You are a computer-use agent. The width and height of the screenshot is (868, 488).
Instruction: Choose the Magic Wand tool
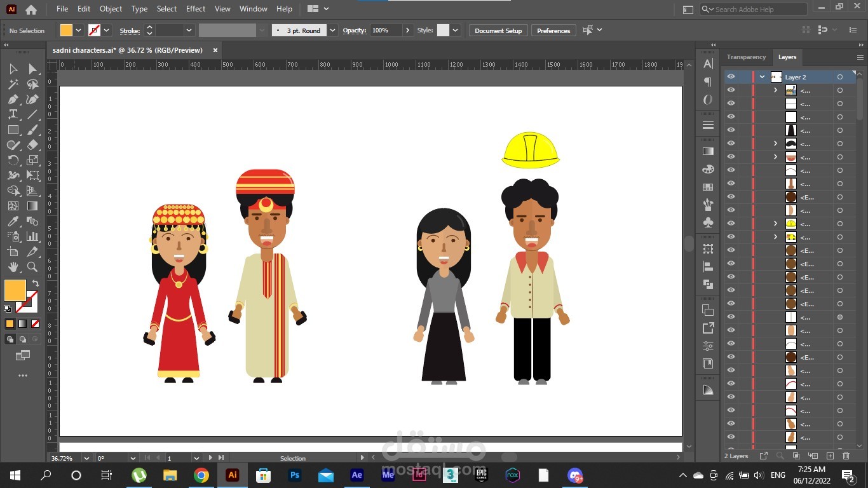[13, 84]
